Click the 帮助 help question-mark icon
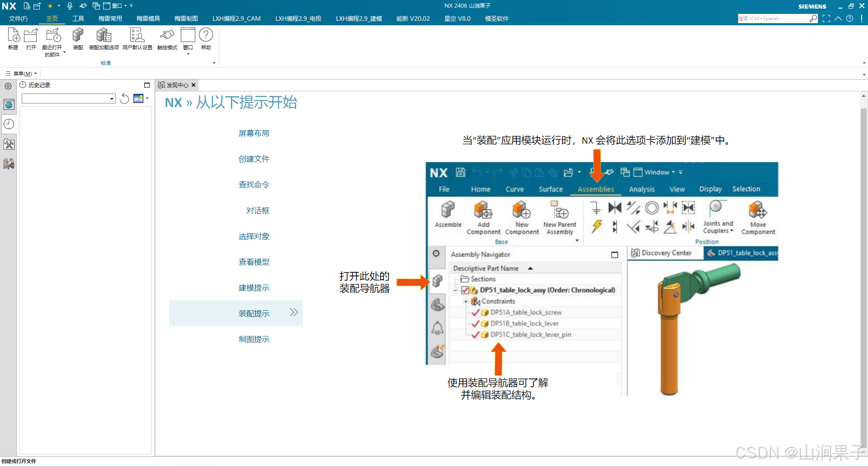Image resolution: width=868 pixels, height=467 pixels. point(206,35)
